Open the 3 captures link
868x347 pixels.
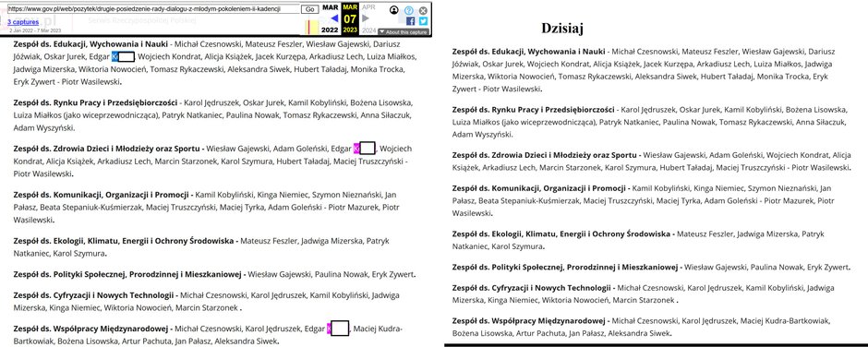tap(23, 22)
